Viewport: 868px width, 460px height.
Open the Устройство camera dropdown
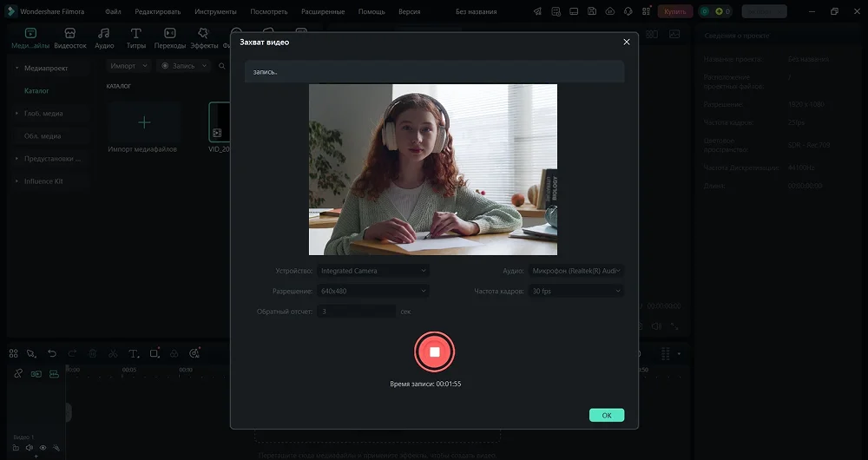372,271
